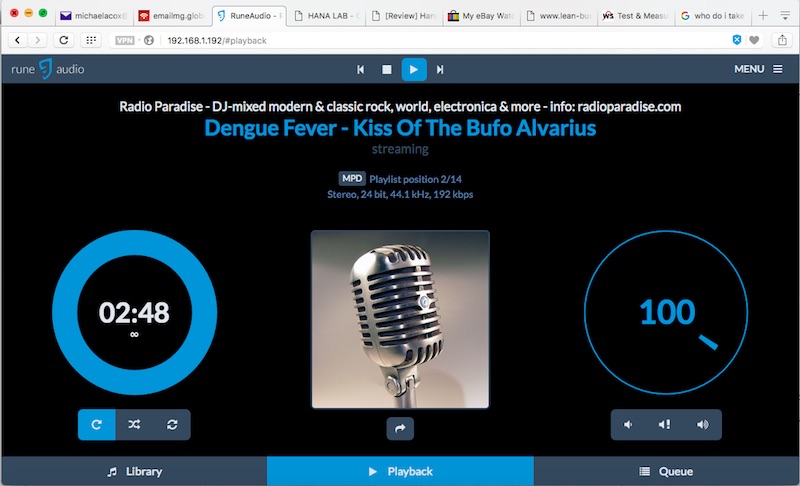The image size is (800, 486).
Task: Click the browser share icon
Action: coord(782,40)
